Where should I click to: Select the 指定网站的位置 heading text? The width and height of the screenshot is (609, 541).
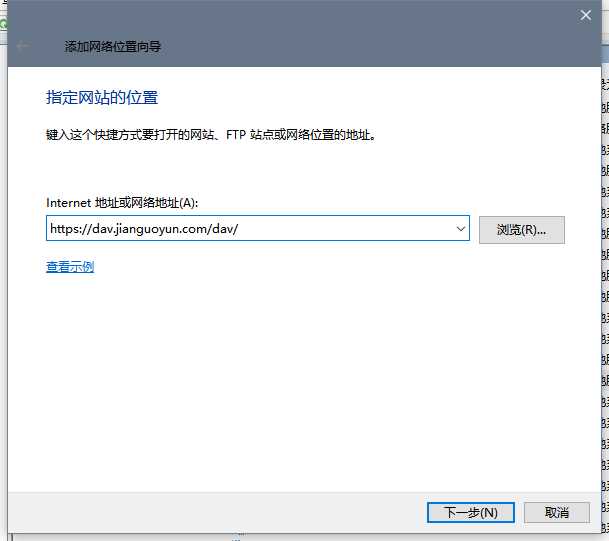point(102,97)
